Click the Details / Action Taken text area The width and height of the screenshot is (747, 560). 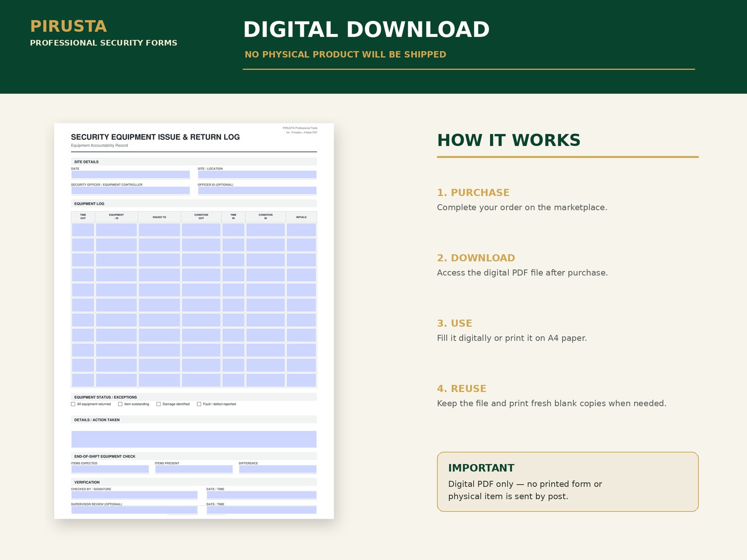[x=194, y=439]
